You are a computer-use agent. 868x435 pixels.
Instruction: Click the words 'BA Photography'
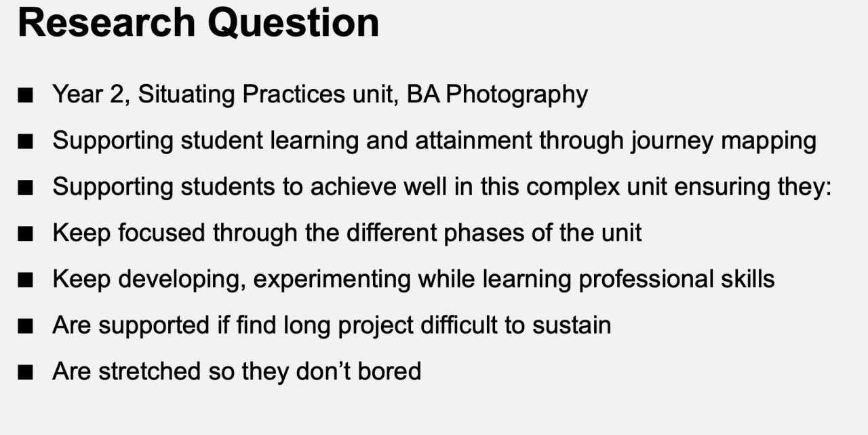(x=497, y=94)
